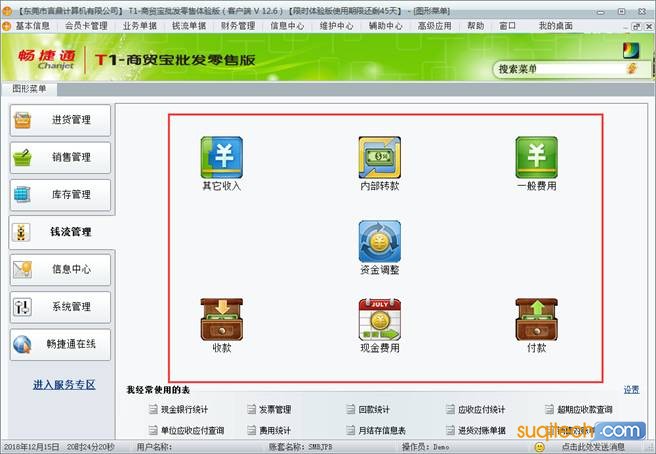Open the 费用统计 report
The width and height of the screenshot is (656, 454).
click(x=275, y=430)
